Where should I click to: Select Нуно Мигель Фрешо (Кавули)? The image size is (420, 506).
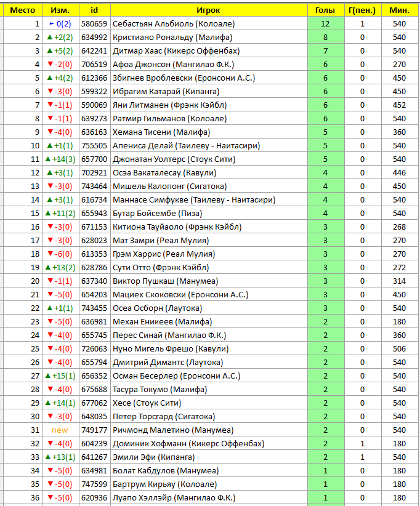[171, 349]
